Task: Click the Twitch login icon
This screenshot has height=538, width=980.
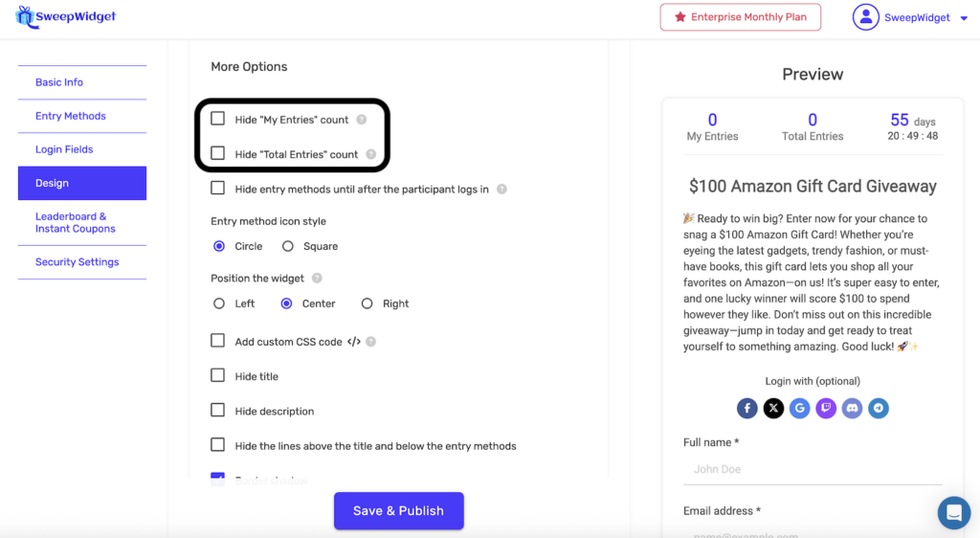Action: pos(826,409)
